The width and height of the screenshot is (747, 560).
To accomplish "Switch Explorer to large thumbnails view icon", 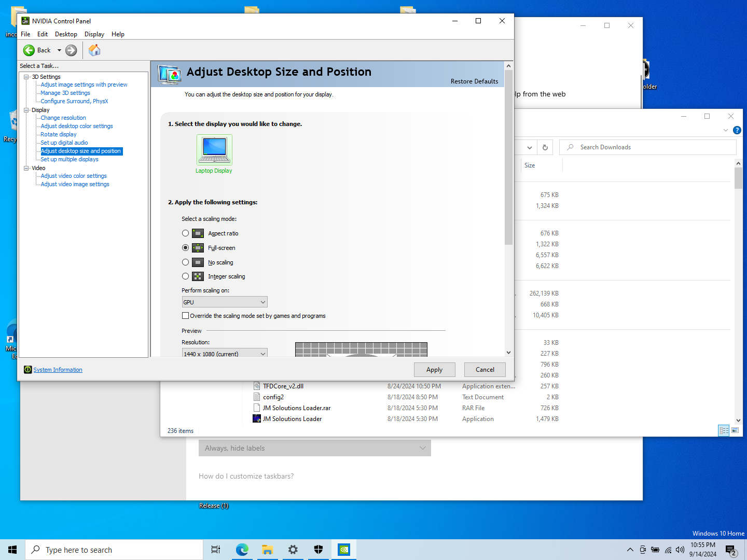I will point(735,430).
